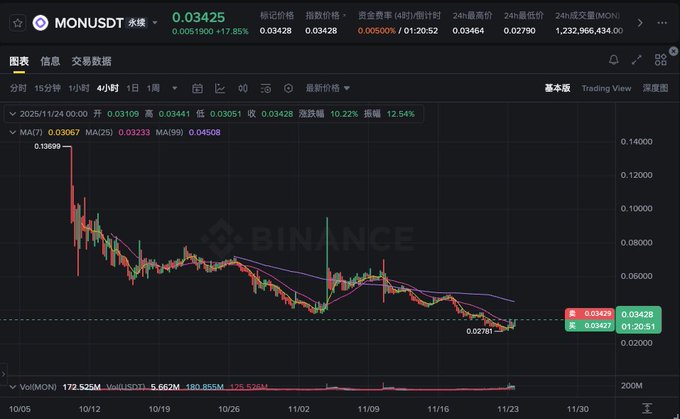
Task: Open the calendar date picker icon
Action: 197,88
